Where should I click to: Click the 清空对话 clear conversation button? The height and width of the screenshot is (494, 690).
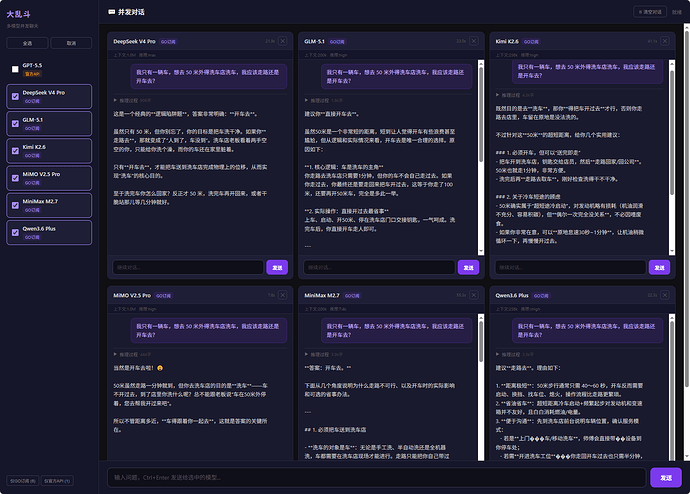coord(650,12)
